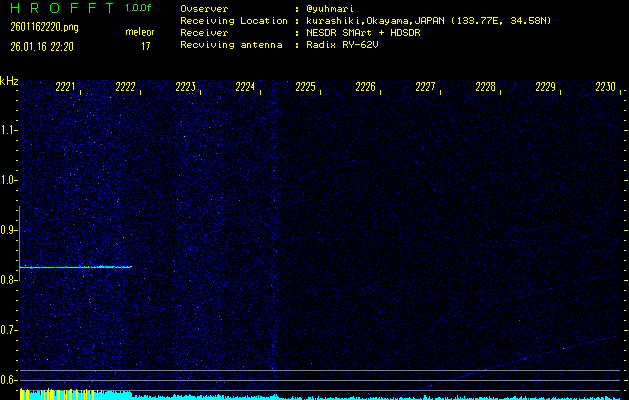Click the HROFFT title text

[x=62, y=8]
